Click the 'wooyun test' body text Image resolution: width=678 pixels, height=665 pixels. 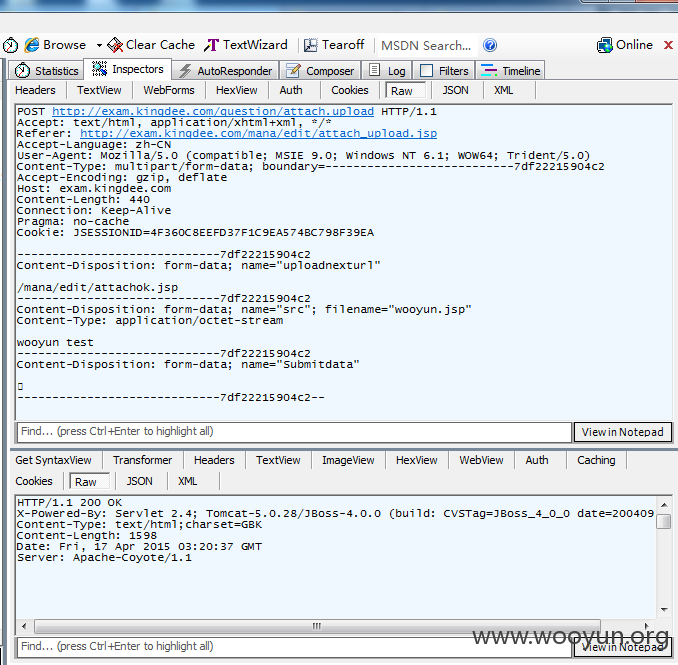(x=55, y=342)
